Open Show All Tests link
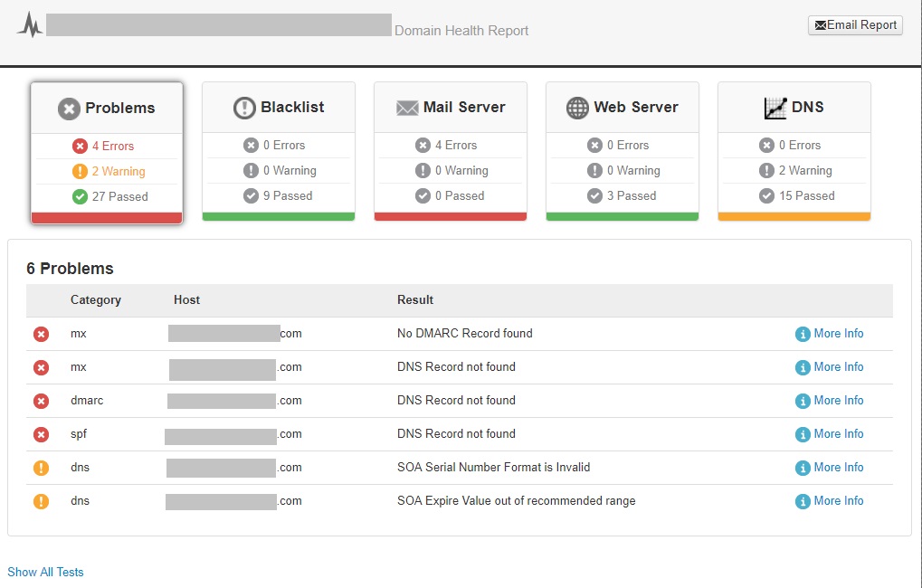922x588 pixels. click(x=45, y=572)
